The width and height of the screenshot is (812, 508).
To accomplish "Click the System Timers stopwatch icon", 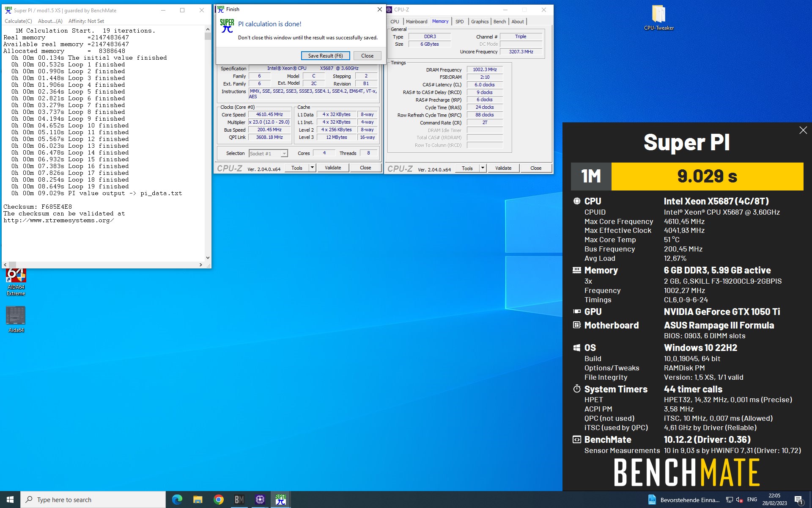I will coord(577,389).
